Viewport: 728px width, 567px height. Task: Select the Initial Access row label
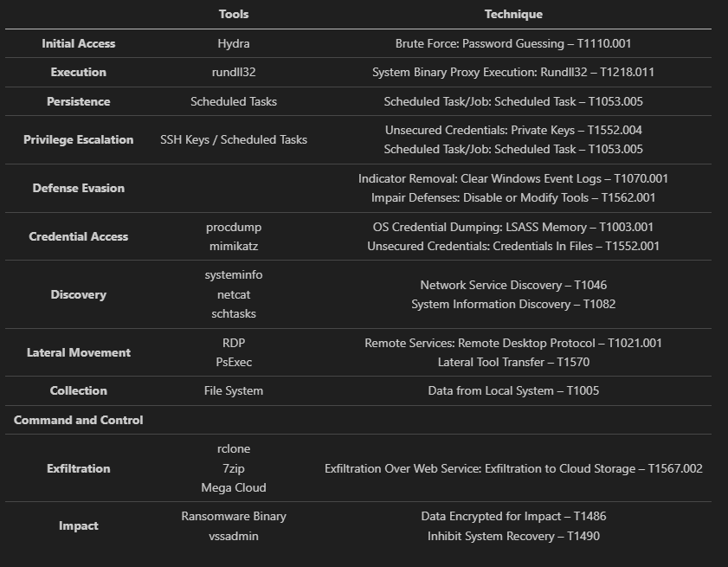coord(78,43)
